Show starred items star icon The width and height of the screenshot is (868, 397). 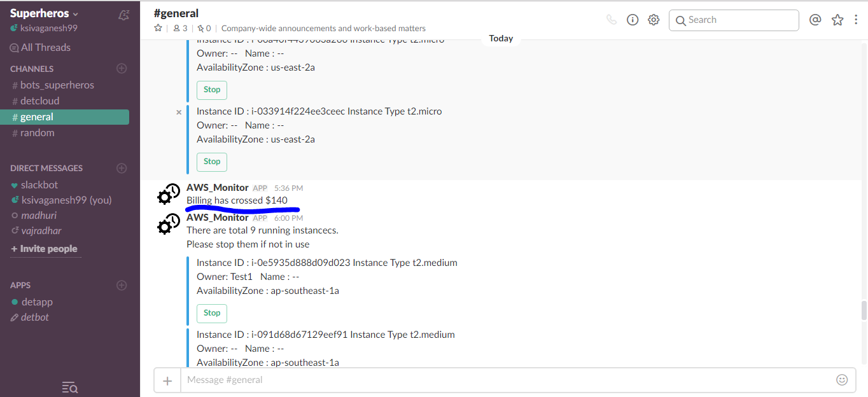(837, 20)
